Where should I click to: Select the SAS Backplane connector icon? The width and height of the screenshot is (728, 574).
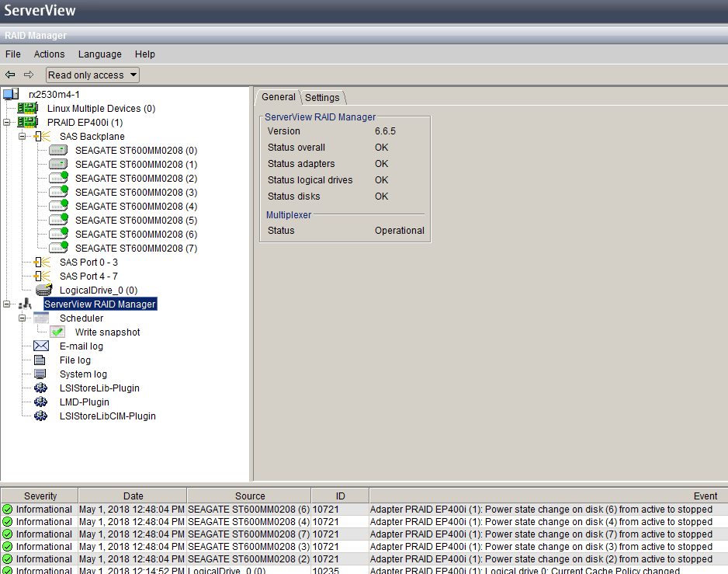40,136
